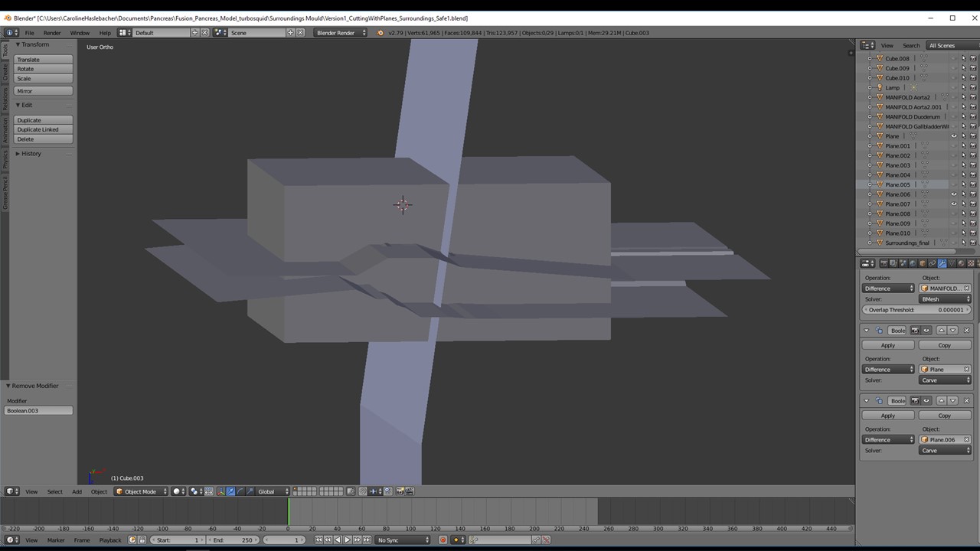Toggle viewport eye on Plane.006 boolean modifier

(x=926, y=400)
